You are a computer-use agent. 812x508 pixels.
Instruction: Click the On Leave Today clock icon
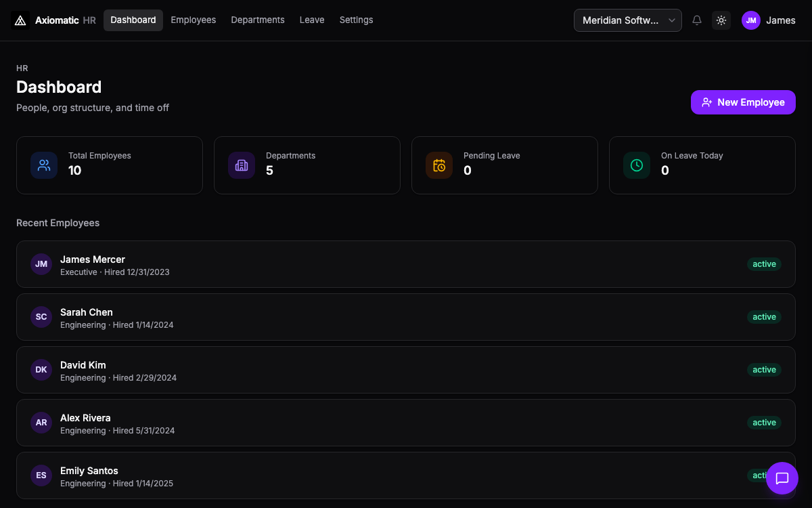coord(637,165)
